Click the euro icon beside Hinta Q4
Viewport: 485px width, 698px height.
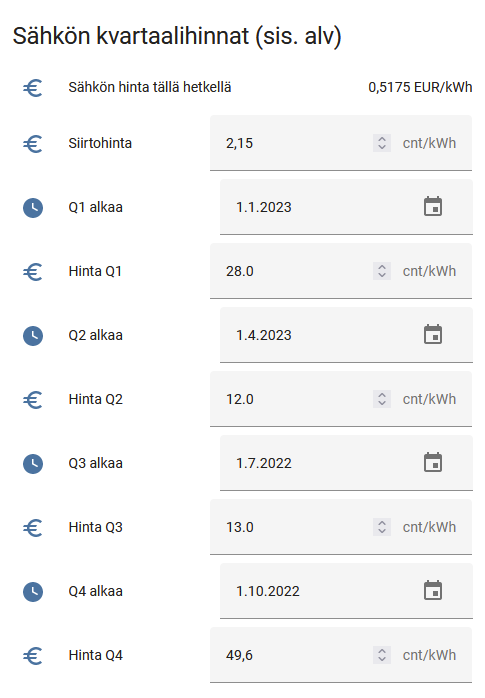[33, 655]
